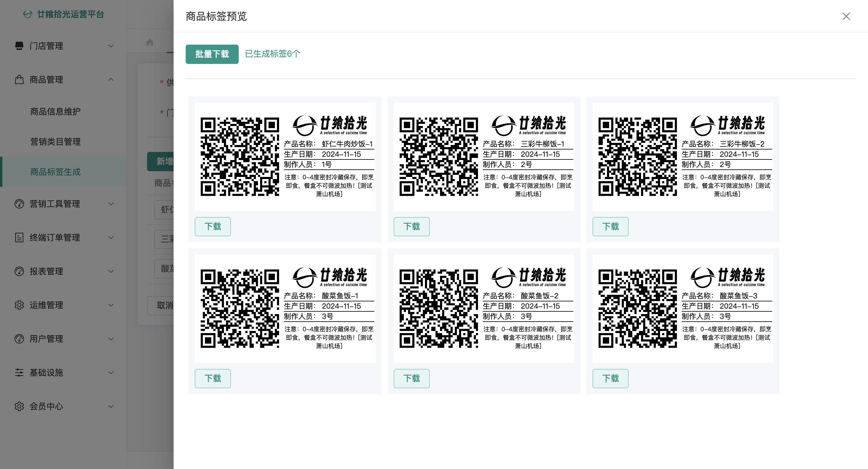
Task: Download the 虾仁牛肉炒饭-1 label
Action: [212, 226]
